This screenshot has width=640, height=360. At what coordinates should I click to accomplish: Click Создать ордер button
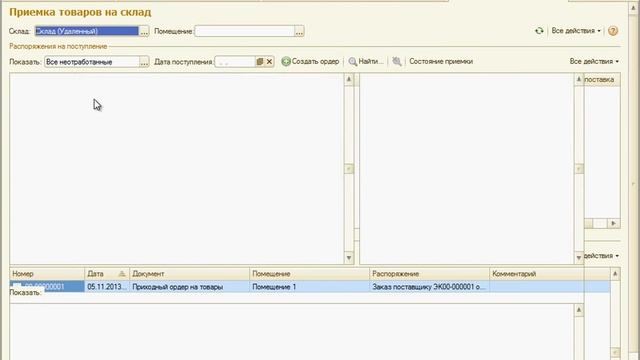311,62
